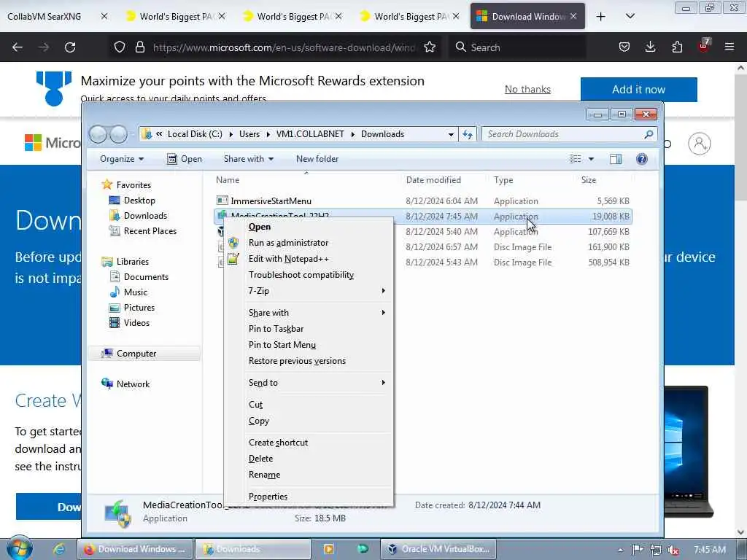Open Microsoft account sign-in avatar
747x560 pixels.
coord(700,144)
